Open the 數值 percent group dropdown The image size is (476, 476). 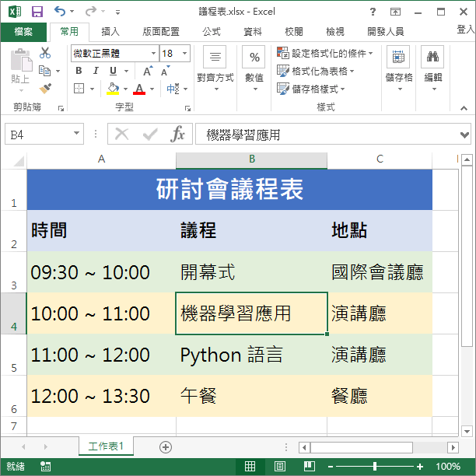click(x=254, y=68)
